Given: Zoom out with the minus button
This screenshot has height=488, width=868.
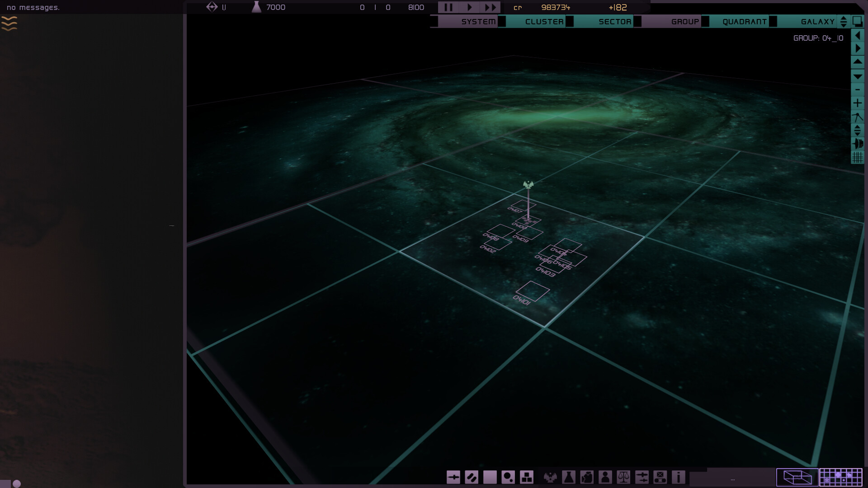Looking at the screenshot, I should click(x=857, y=89).
